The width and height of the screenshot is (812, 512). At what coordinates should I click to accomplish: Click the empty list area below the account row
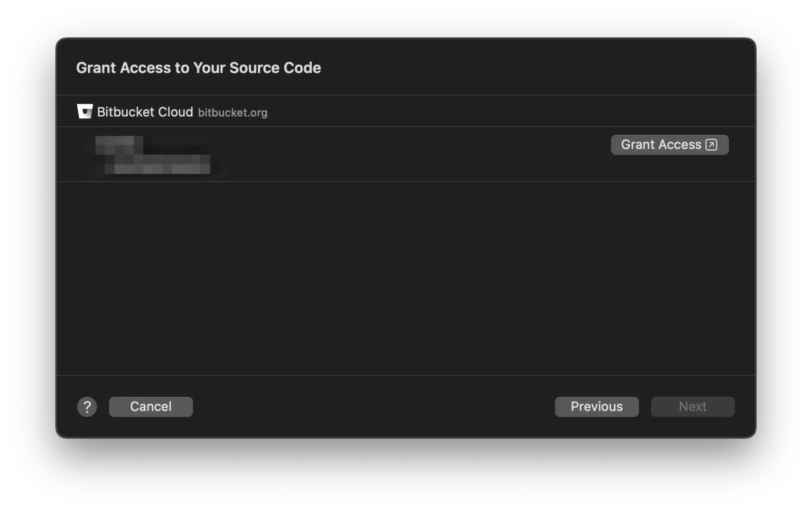pos(406,278)
